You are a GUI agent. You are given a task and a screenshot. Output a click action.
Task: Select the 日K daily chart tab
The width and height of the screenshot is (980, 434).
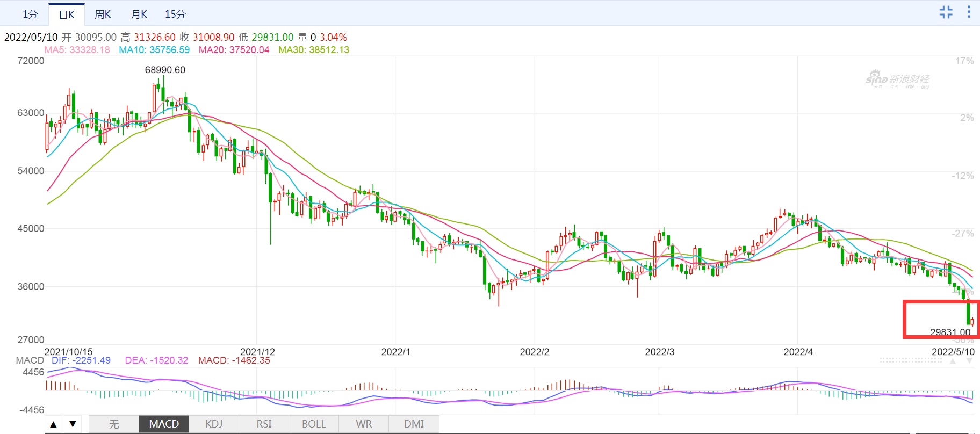pos(67,15)
